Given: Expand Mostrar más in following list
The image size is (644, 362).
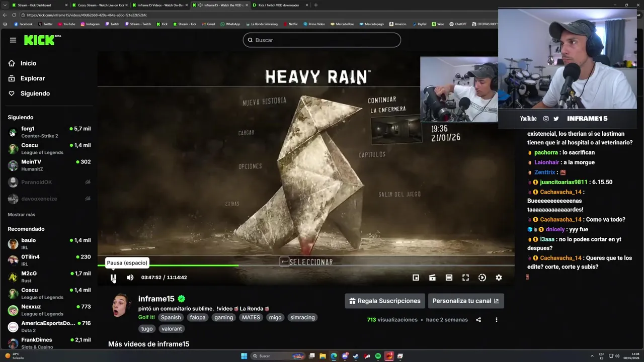Looking at the screenshot, I should click(21, 215).
